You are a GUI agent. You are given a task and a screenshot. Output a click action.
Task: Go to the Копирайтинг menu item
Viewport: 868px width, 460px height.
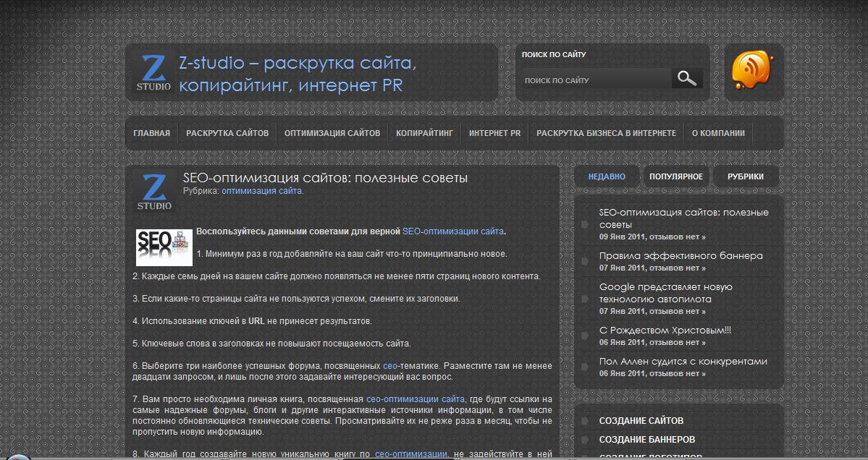425,133
